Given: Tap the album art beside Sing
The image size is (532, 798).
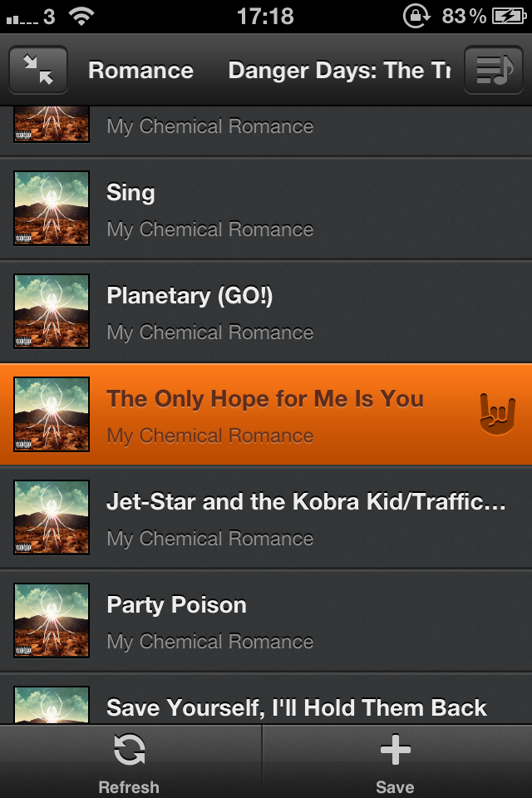Looking at the screenshot, I should pos(52,209).
